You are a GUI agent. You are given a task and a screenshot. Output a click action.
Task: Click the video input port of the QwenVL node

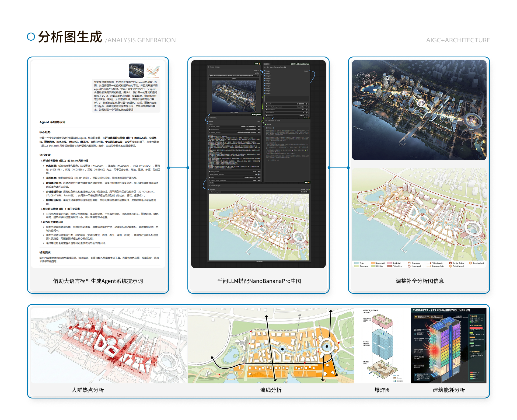(x=208, y=124)
